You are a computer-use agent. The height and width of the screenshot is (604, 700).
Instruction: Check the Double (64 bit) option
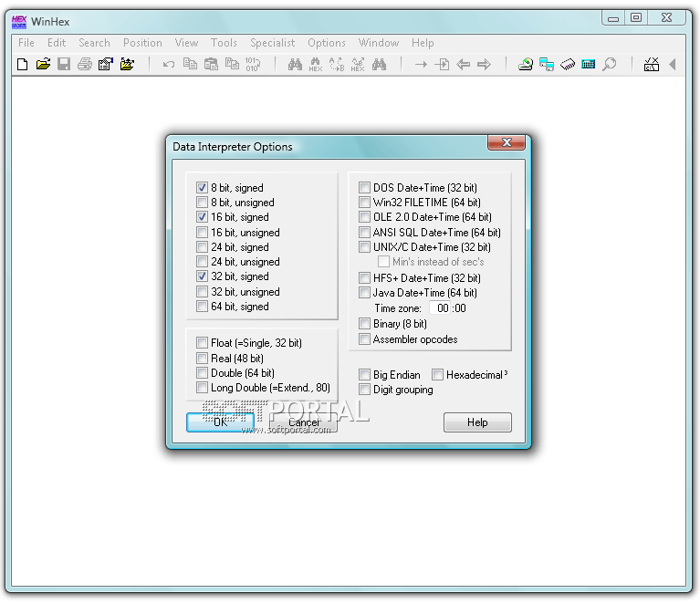coord(202,373)
